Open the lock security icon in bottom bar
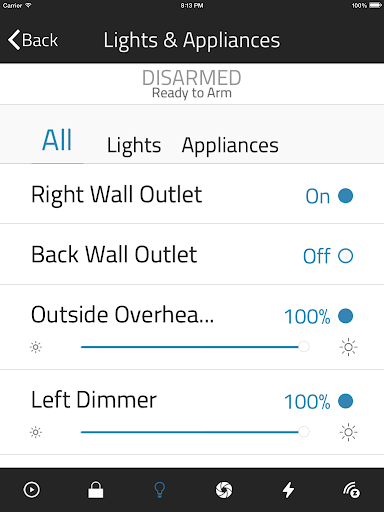Viewport: 384px width, 512px height. (x=95, y=490)
